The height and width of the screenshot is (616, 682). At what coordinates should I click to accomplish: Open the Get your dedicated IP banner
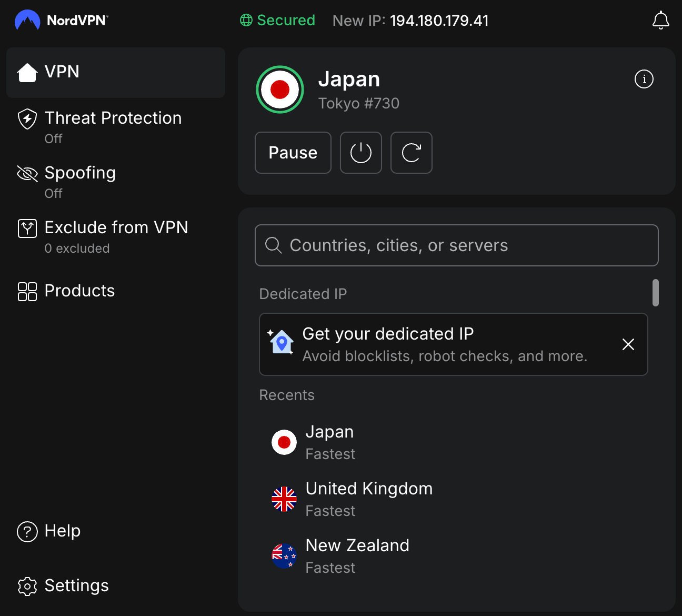point(454,344)
